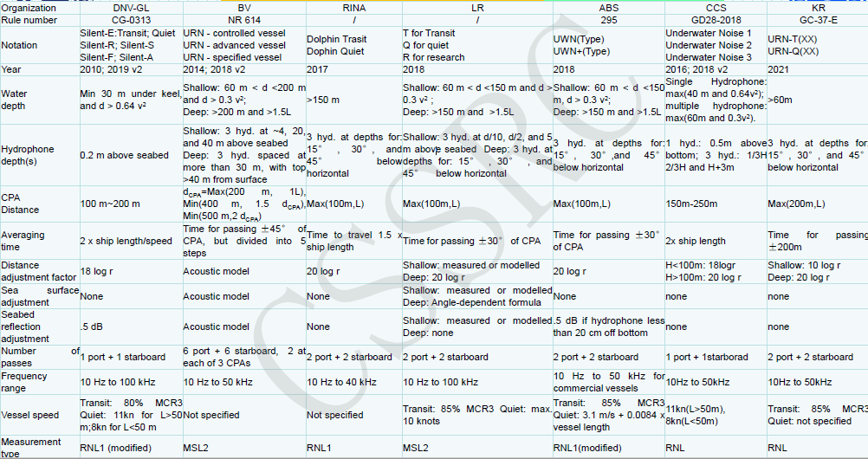Select rule number GC-37-E cell

coord(818,21)
